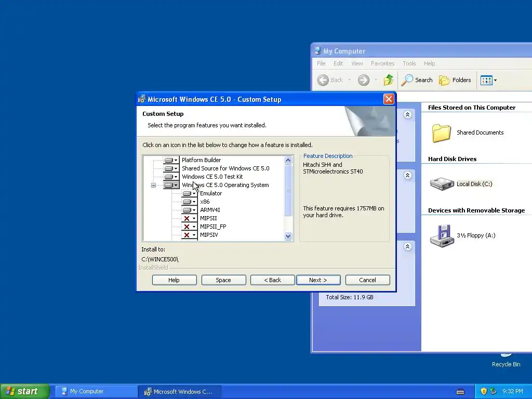
Task: Collapse the Windows CE 5.0 Operating System tree
Action: (153, 185)
